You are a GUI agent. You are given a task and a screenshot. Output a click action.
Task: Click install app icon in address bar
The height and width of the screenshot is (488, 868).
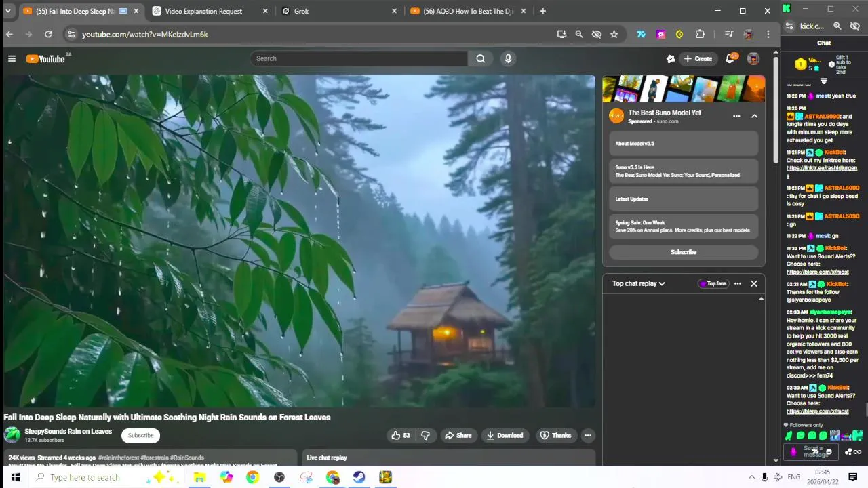[561, 34]
